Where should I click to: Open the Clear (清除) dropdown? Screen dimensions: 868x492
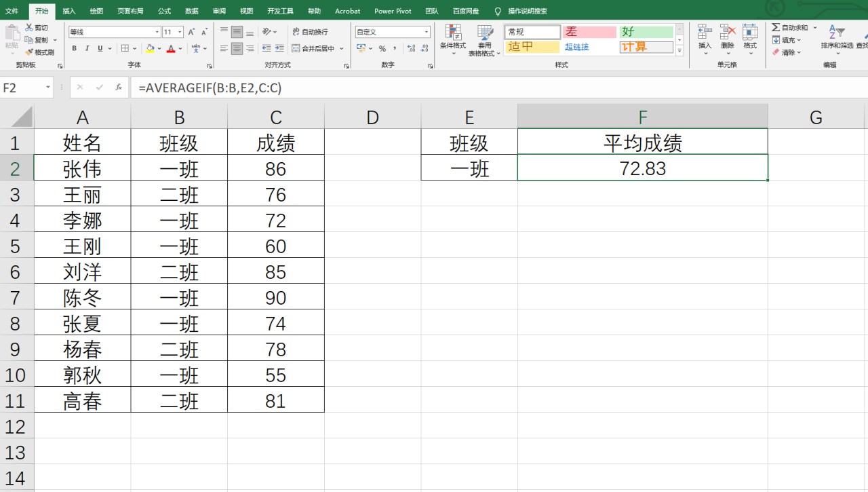coord(787,52)
